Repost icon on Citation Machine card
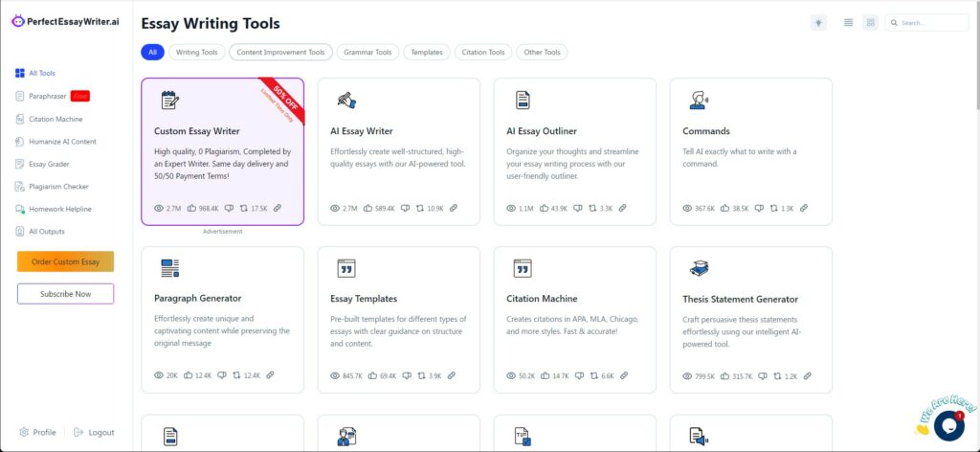Image resolution: width=980 pixels, height=452 pixels. click(x=594, y=376)
